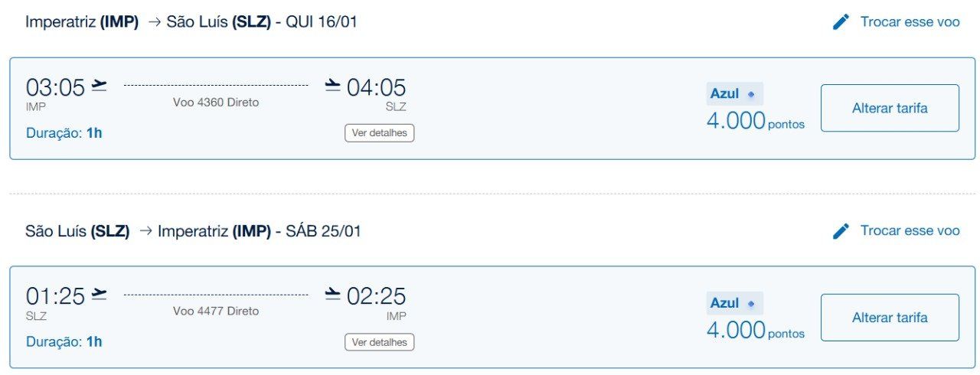This screenshot has height=375, width=980.
Task: Click the Voo 4360 Direto label
Action: [216, 103]
